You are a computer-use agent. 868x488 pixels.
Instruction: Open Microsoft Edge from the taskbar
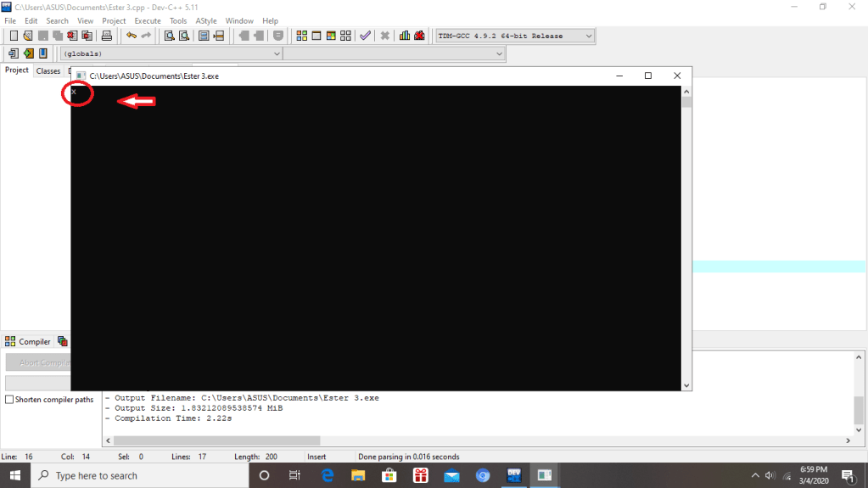click(327, 475)
